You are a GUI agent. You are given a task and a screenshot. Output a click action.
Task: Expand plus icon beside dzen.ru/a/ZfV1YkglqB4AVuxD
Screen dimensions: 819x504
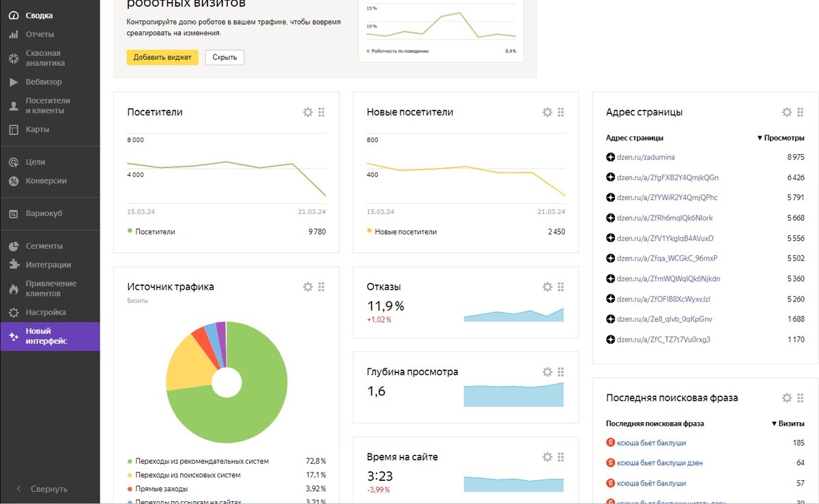pos(610,238)
